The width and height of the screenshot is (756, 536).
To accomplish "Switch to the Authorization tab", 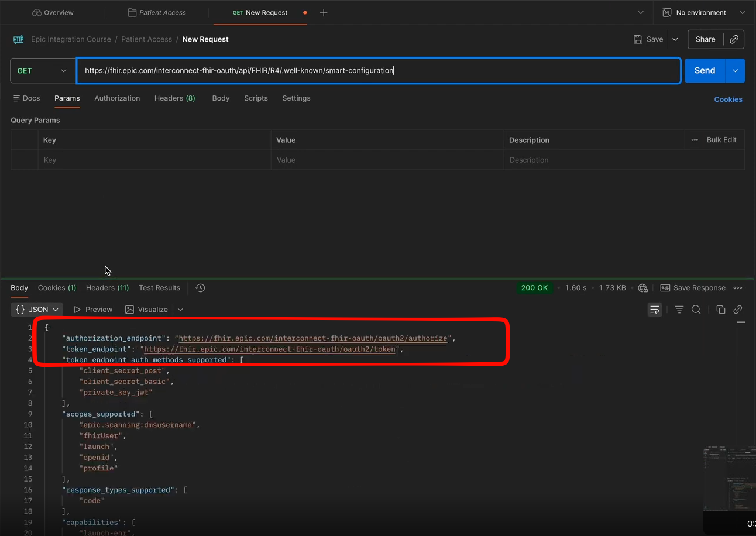I will (117, 98).
